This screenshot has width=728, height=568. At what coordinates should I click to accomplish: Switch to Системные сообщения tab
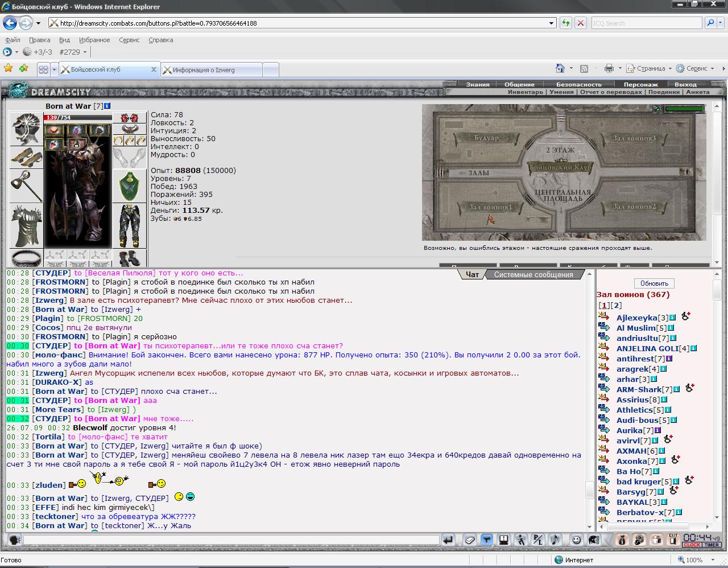pos(533,274)
